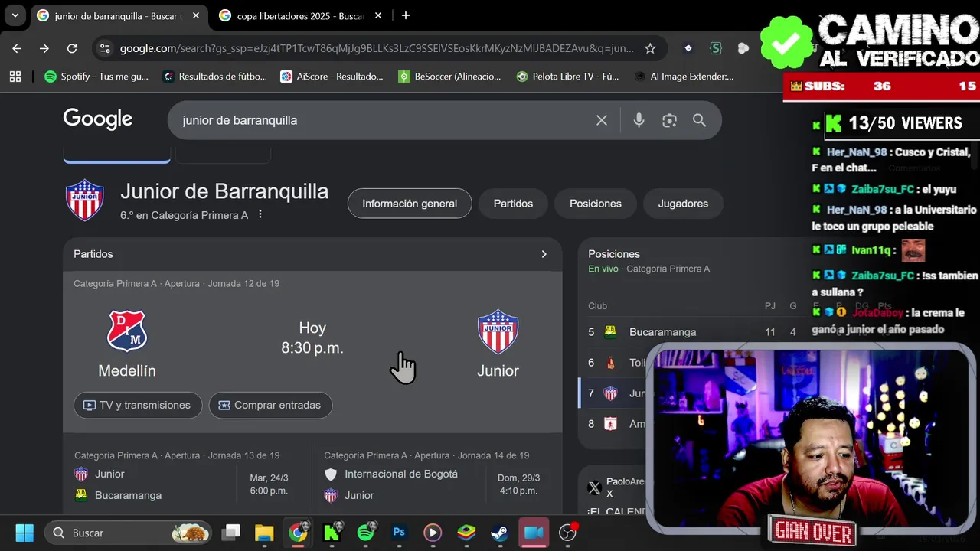The height and width of the screenshot is (551, 980).
Task: Open a new browser tab
Action: coord(406,15)
